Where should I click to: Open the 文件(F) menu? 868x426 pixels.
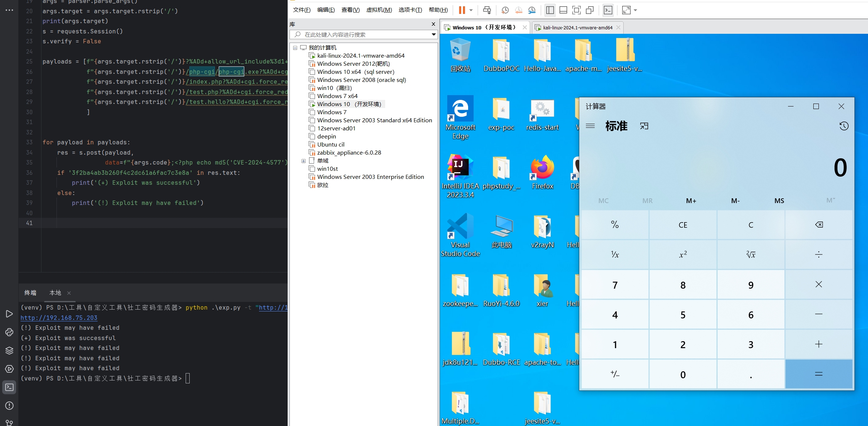pos(302,10)
